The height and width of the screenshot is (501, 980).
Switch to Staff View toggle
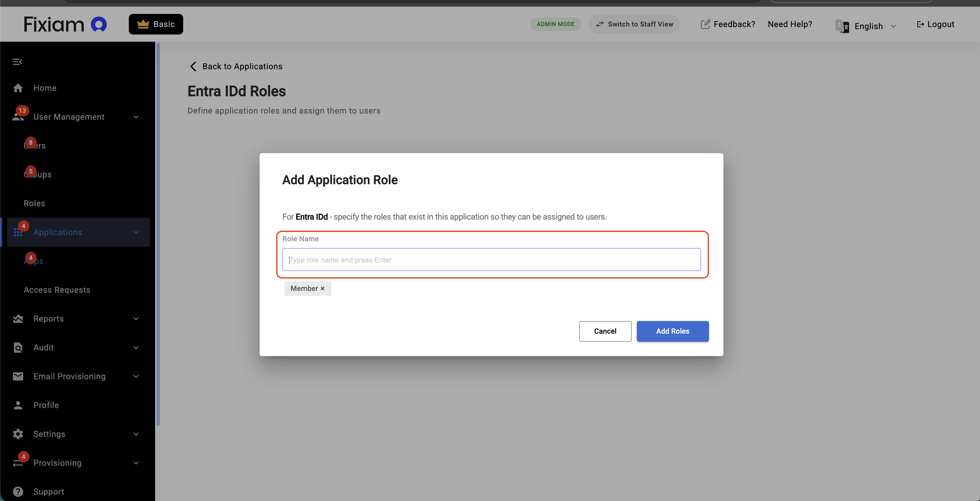click(634, 24)
